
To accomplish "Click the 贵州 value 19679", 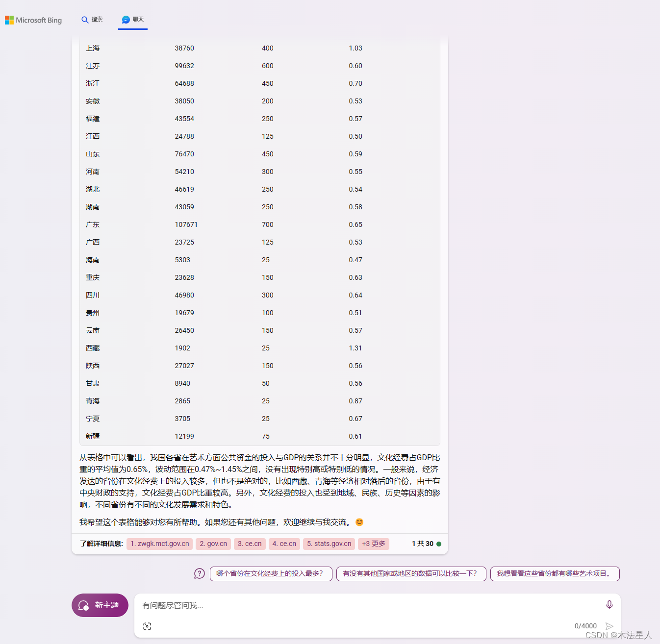I will click(184, 313).
